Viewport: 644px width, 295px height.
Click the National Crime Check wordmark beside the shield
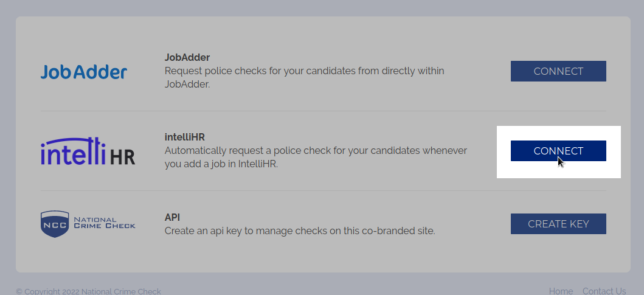[104, 223]
